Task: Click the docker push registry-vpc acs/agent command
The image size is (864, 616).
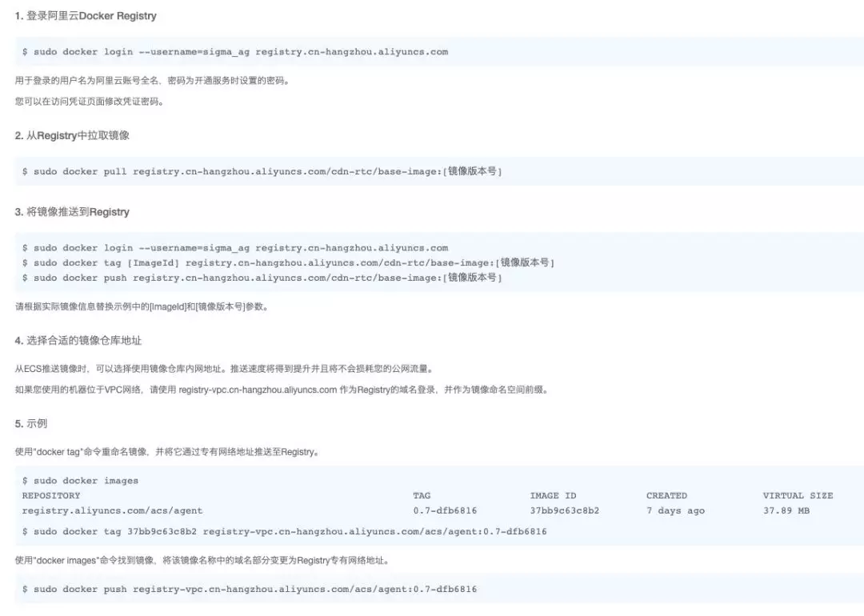Action: coord(250,589)
